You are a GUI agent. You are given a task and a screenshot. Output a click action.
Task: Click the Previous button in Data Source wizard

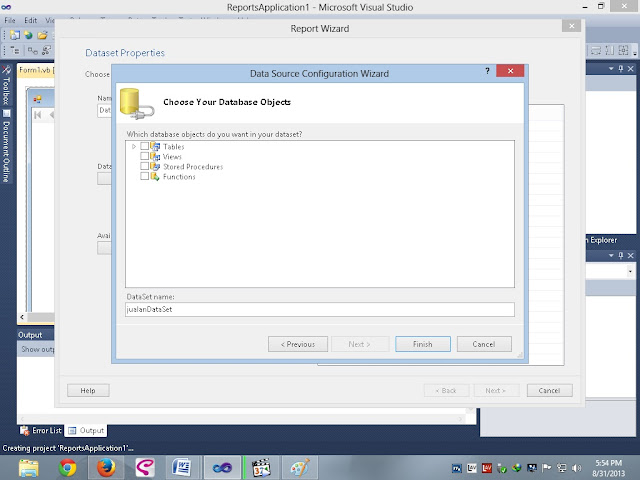298,344
